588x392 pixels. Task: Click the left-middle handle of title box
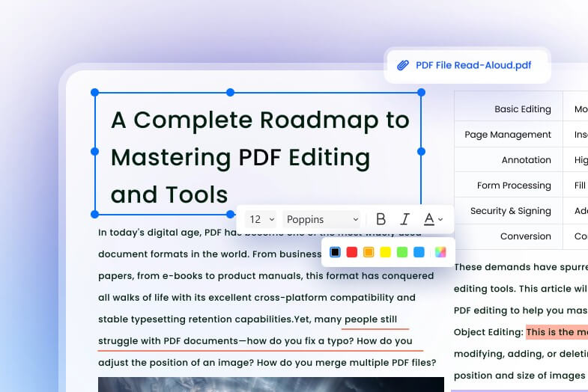point(95,151)
